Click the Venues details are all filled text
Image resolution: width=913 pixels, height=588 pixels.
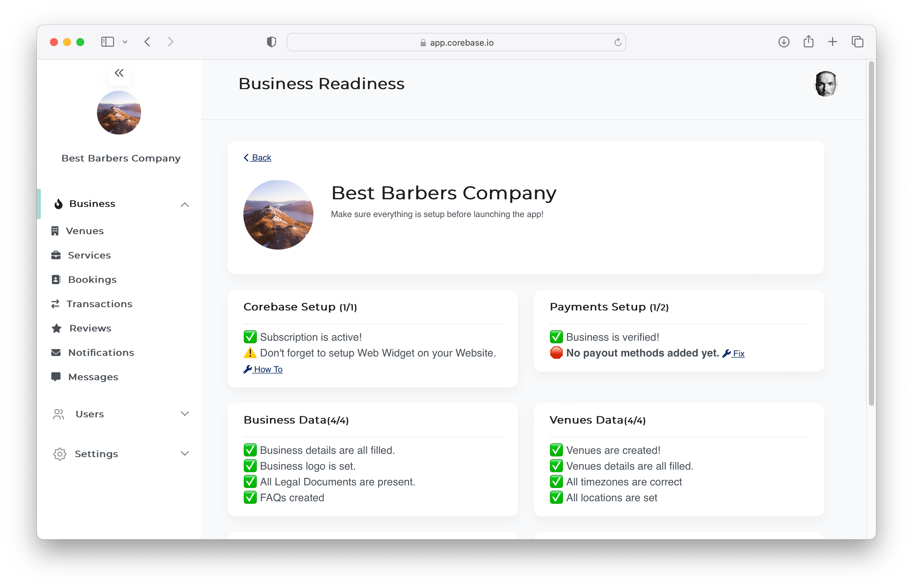coord(630,466)
